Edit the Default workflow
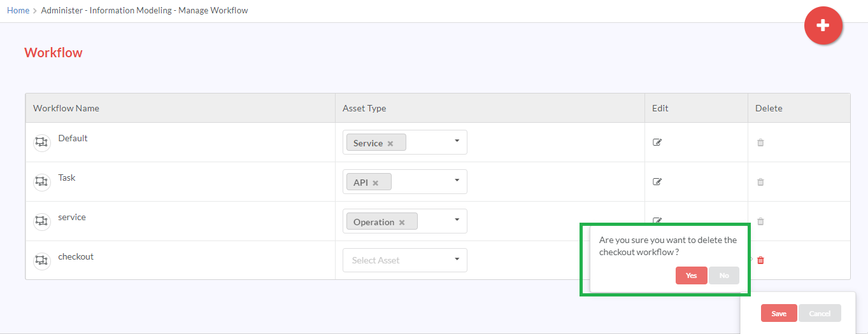The width and height of the screenshot is (868, 334). click(x=657, y=143)
